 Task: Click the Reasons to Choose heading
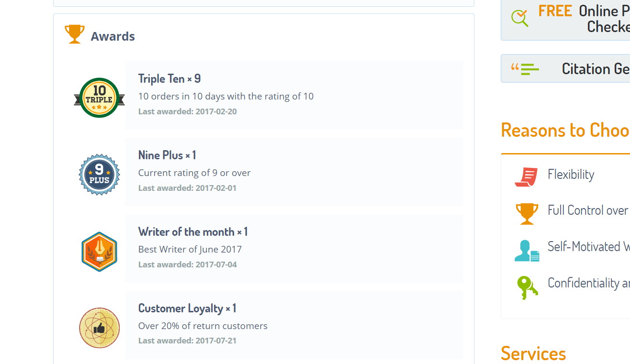pos(565,130)
